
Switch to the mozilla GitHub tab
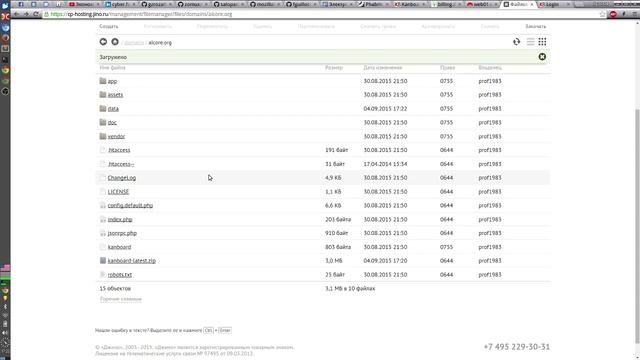point(265,4)
